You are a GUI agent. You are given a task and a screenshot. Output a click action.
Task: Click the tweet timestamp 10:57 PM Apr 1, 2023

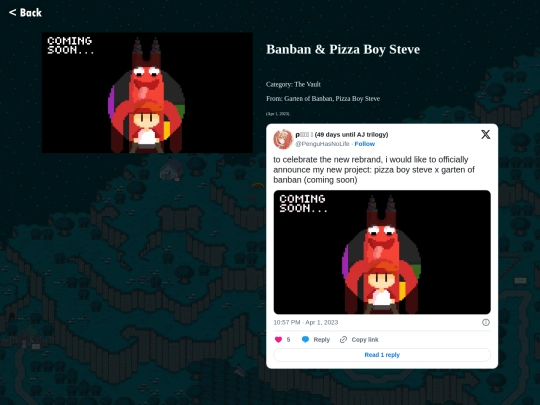pyautogui.click(x=306, y=322)
